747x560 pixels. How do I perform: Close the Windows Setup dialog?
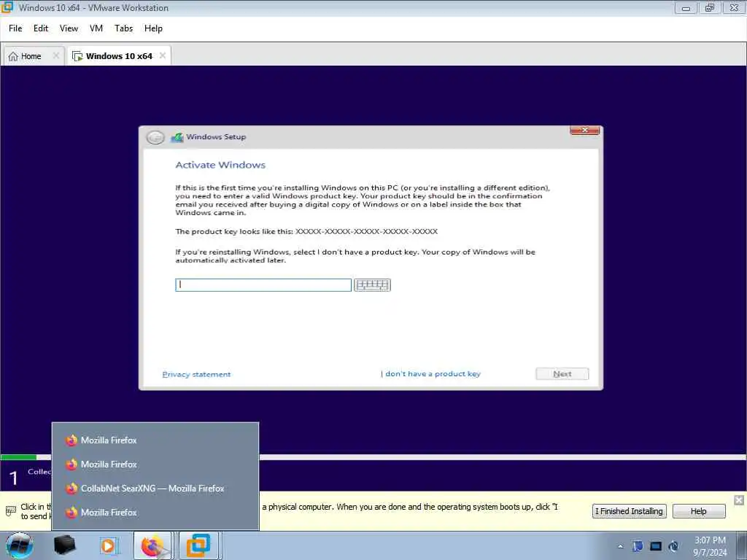point(584,130)
